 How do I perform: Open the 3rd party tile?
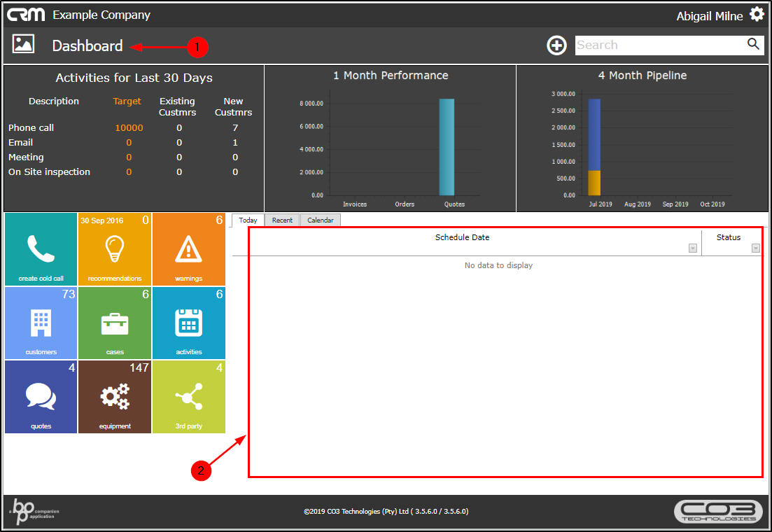click(x=188, y=396)
